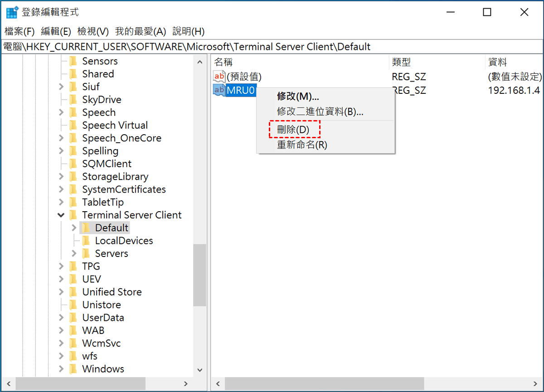Viewport: 544px width, 392px height.
Task: Collapse the Terminal Server Client key
Action: tap(61, 215)
